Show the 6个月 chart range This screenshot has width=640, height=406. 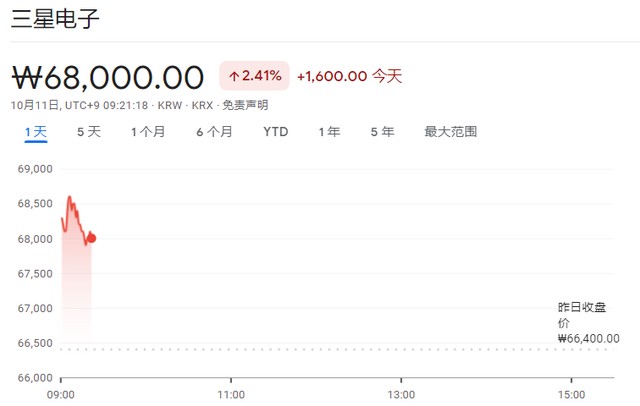[x=214, y=131]
